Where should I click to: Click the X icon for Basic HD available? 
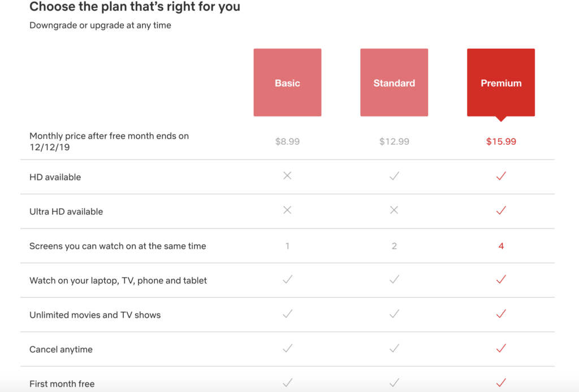point(287,175)
